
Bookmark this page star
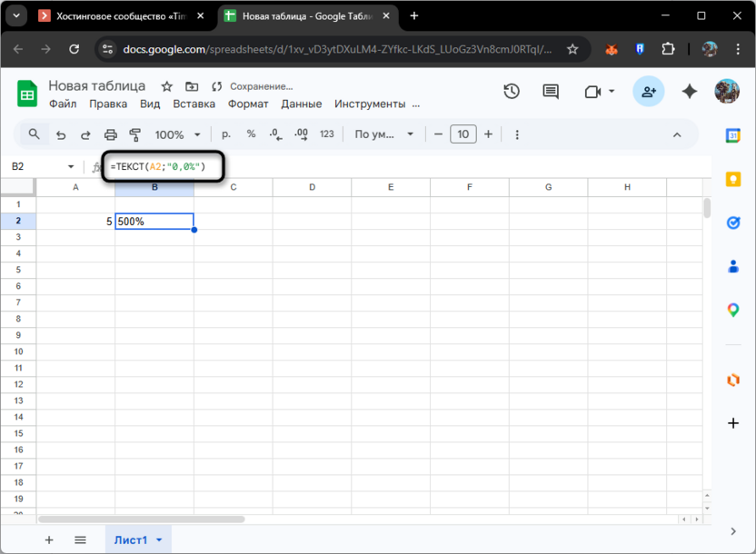pos(572,49)
